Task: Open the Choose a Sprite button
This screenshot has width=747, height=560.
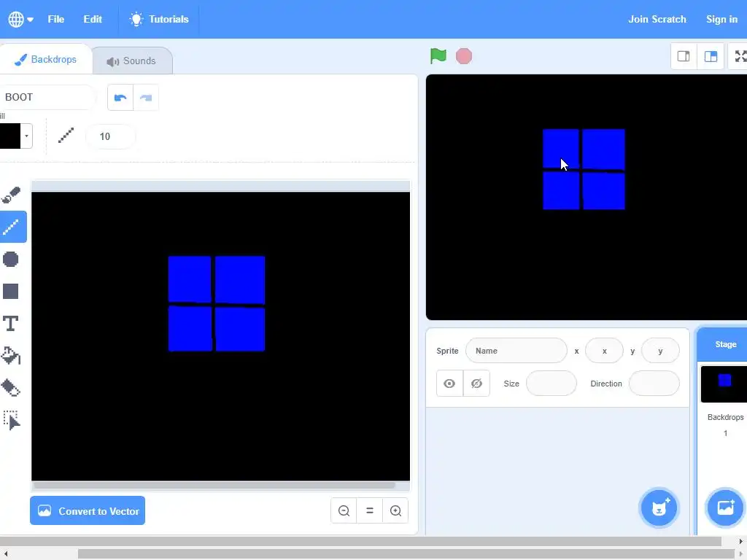Action: pyautogui.click(x=659, y=507)
